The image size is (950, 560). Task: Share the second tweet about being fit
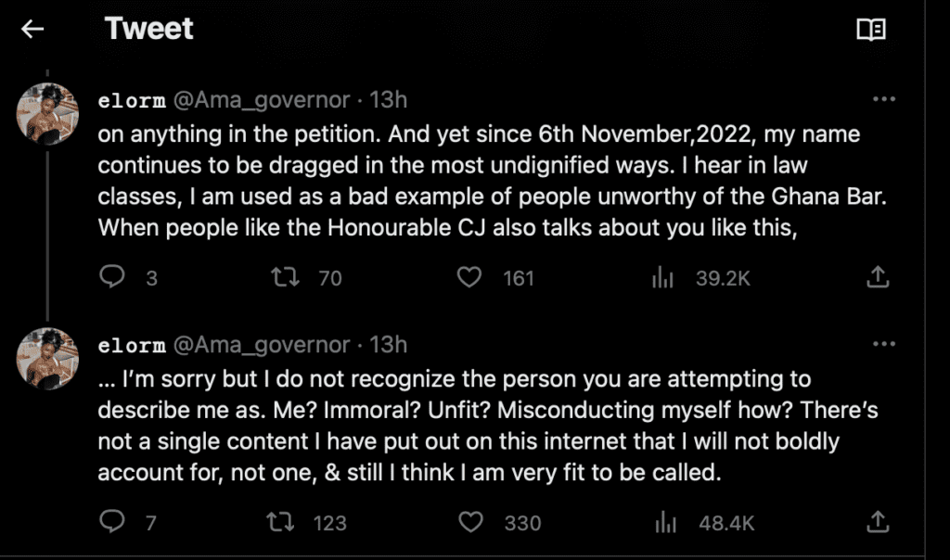click(878, 522)
